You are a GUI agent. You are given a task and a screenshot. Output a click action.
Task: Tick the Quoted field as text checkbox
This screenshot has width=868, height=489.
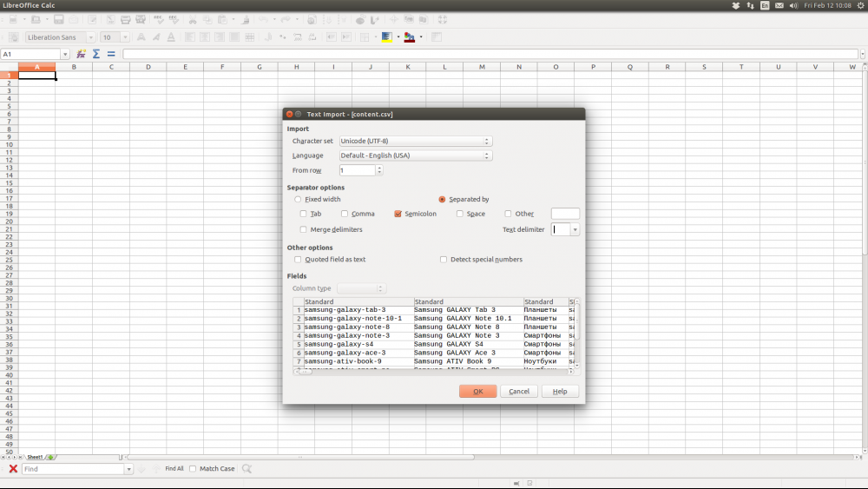click(x=299, y=259)
